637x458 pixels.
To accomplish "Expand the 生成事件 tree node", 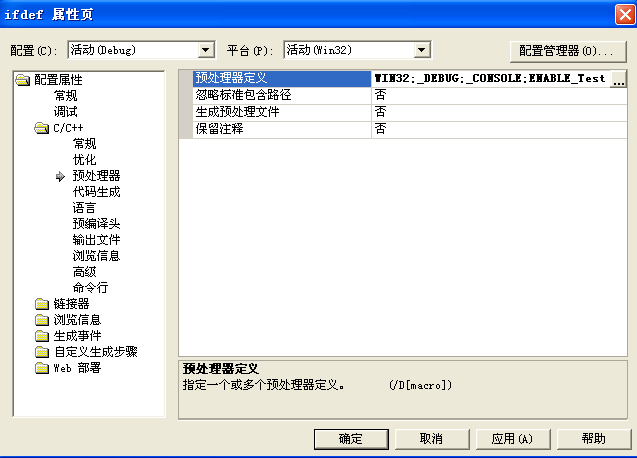I will (x=77, y=336).
